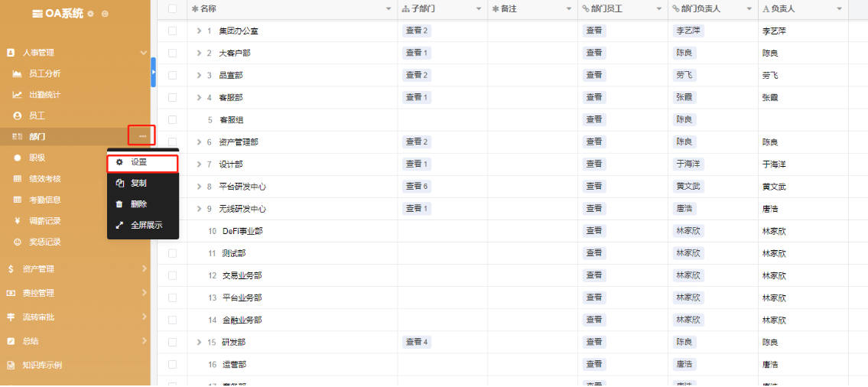Click the 流转审批 section icon
Viewport: 868px width, 387px height.
click(x=11, y=317)
